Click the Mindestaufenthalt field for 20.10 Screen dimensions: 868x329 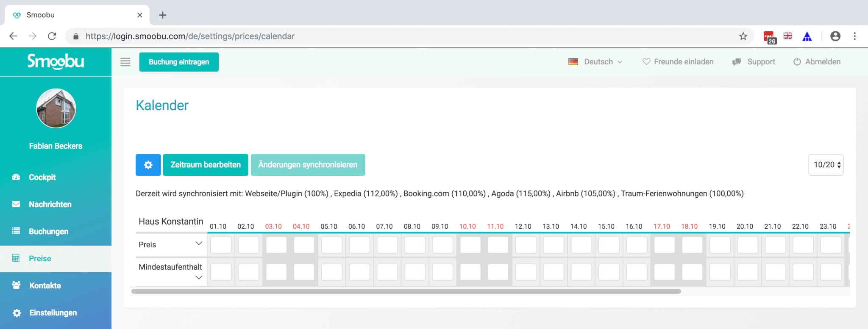point(748,272)
